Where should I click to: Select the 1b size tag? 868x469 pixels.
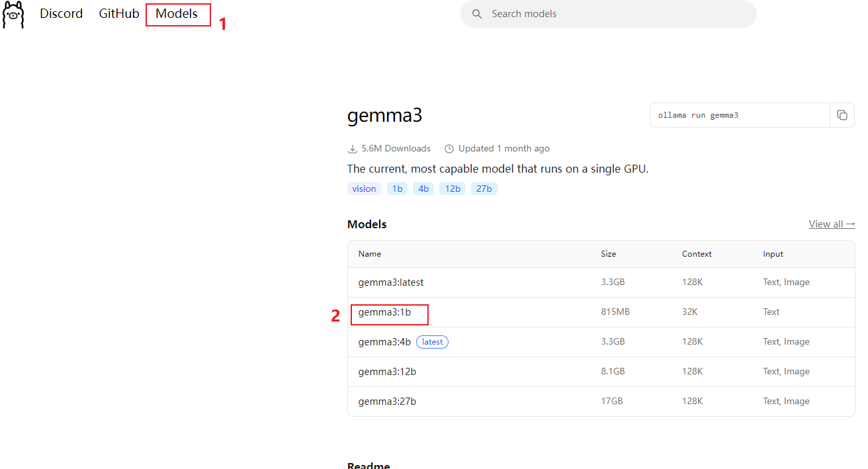pos(397,189)
